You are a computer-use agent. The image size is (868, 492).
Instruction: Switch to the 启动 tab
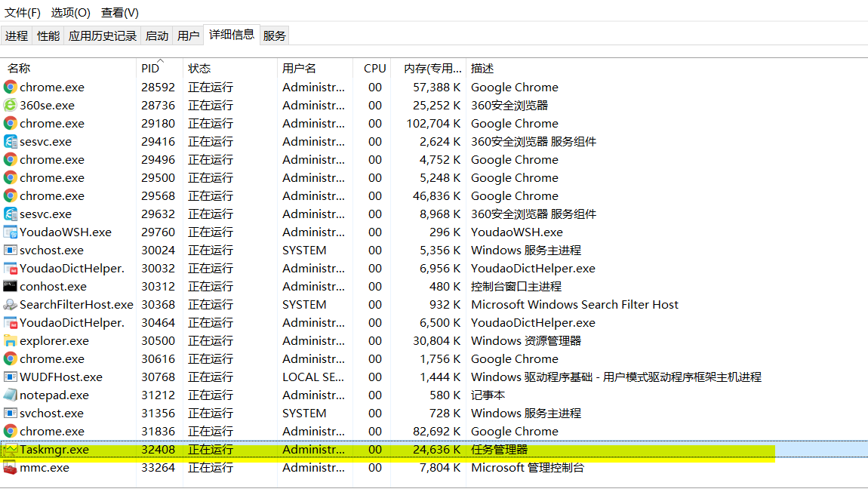(x=157, y=36)
